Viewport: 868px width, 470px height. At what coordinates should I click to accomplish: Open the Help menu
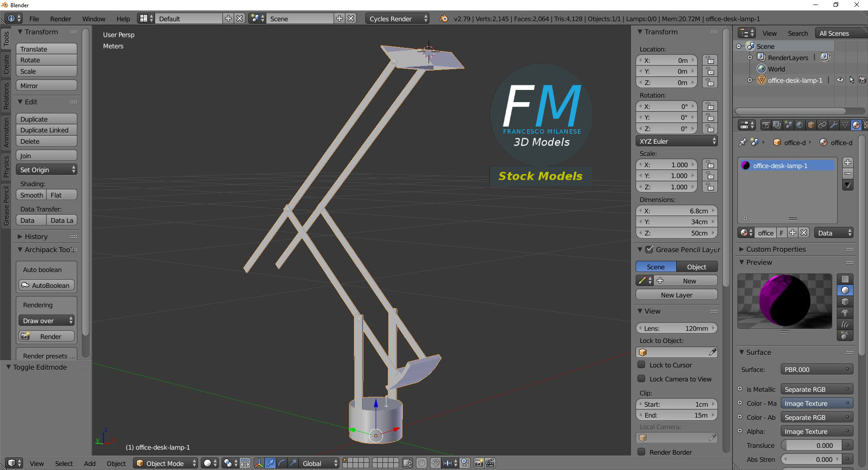click(123, 19)
